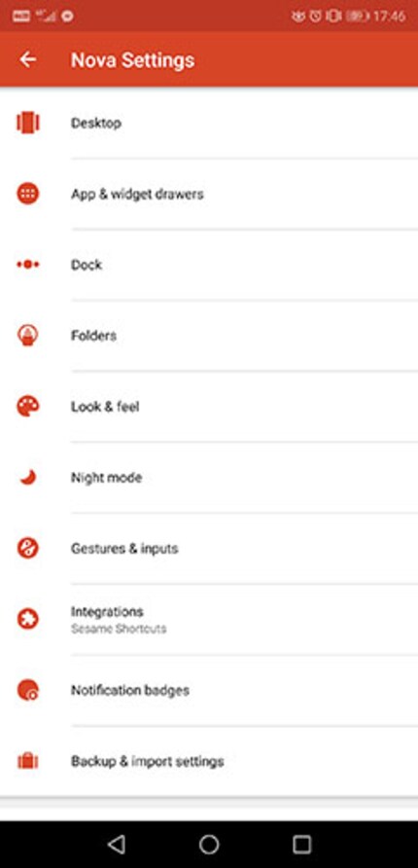Select the Look & feel palette icon
418x868 pixels.
[x=27, y=407]
